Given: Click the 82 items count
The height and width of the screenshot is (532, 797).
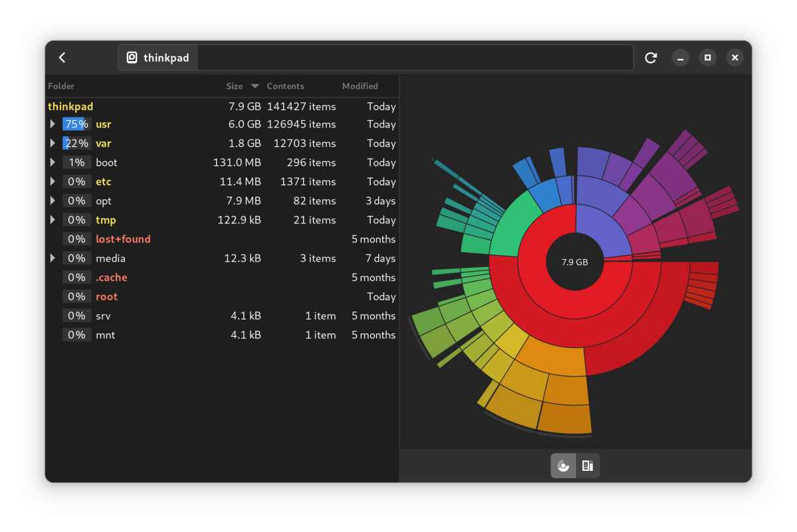Looking at the screenshot, I should click(x=314, y=201).
